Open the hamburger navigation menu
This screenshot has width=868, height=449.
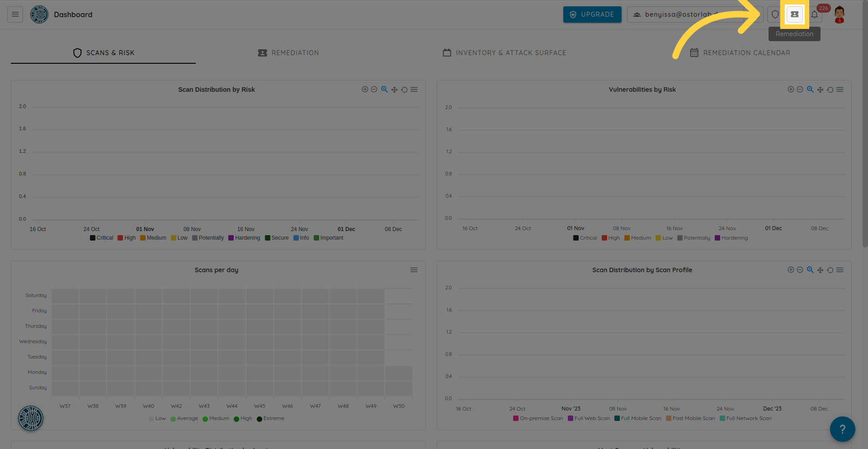[15, 14]
